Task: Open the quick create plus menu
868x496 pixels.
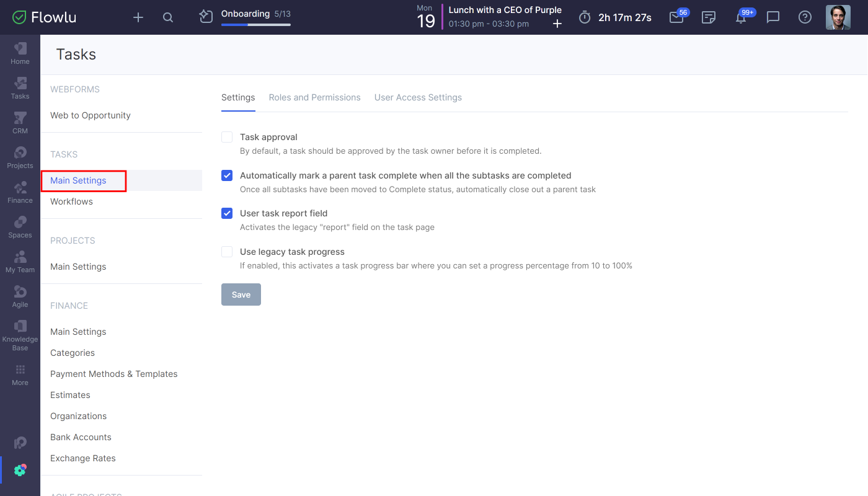Action: click(x=138, y=17)
